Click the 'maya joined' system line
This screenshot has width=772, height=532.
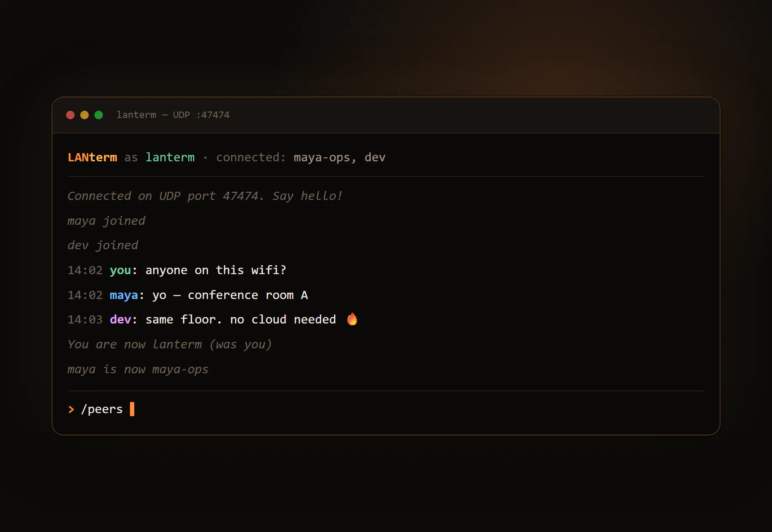point(106,221)
